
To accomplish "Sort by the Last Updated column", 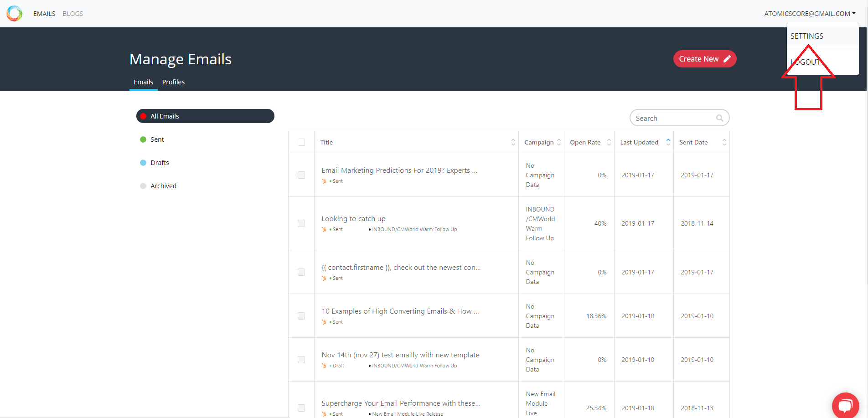I will [x=668, y=142].
